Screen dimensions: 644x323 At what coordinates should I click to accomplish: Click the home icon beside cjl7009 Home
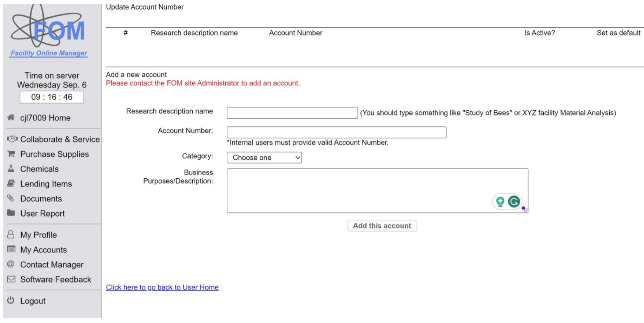point(11,117)
